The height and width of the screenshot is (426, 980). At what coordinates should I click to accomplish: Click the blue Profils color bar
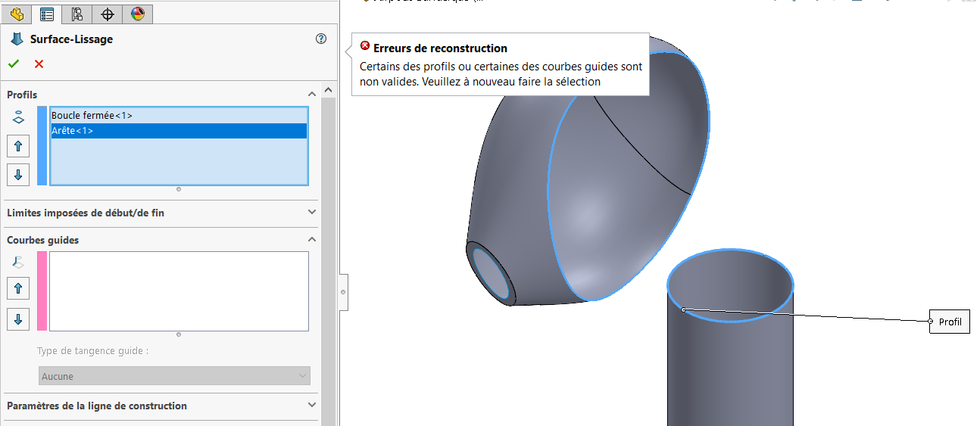(42, 145)
